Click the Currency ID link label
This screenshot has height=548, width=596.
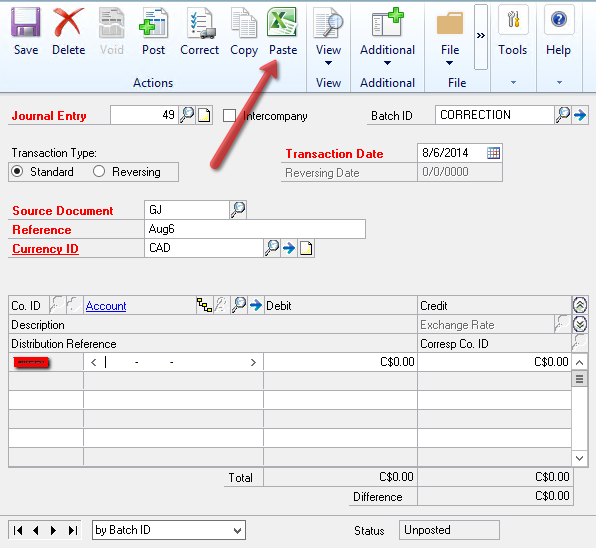(x=45, y=249)
